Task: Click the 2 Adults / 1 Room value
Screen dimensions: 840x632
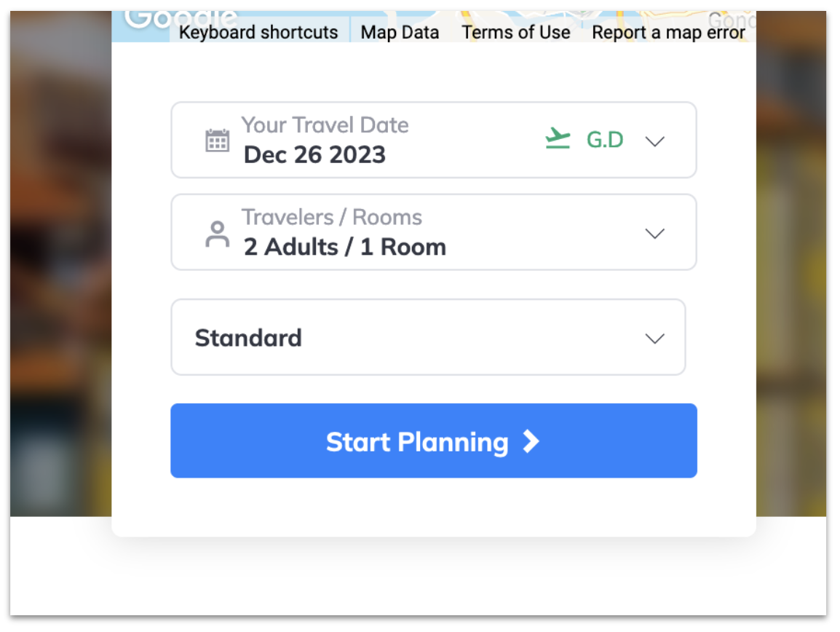Action: point(344,247)
